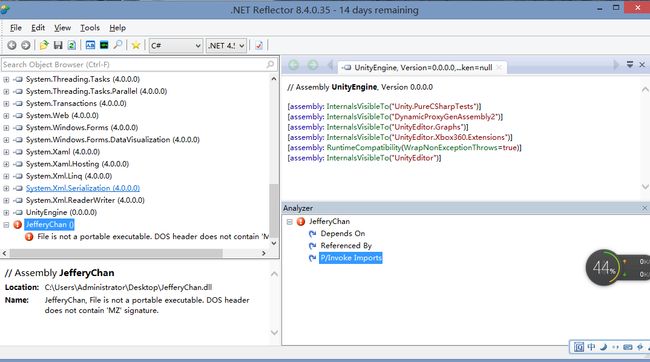Click the checklist options icon in toolbar
This screenshot has width=650, height=362.
[259, 45]
